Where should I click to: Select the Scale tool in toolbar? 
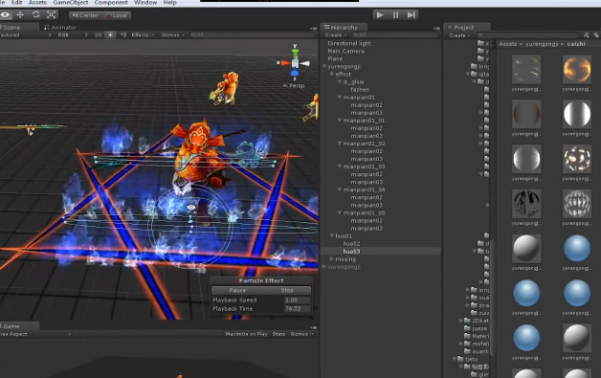51,15
